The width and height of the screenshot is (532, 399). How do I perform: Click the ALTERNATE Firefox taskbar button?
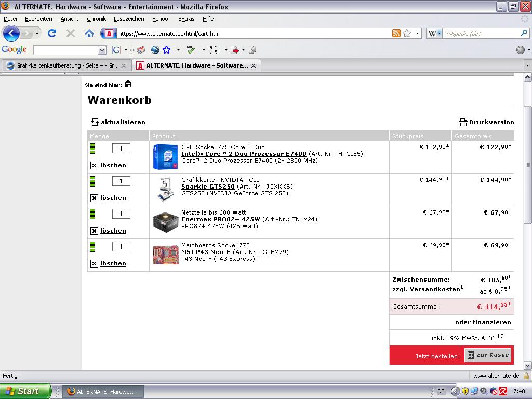(103, 392)
